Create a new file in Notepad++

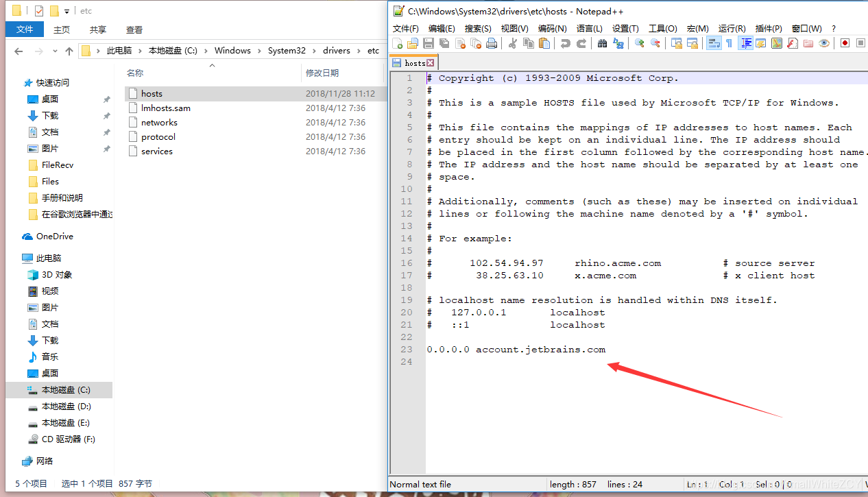[397, 43]
